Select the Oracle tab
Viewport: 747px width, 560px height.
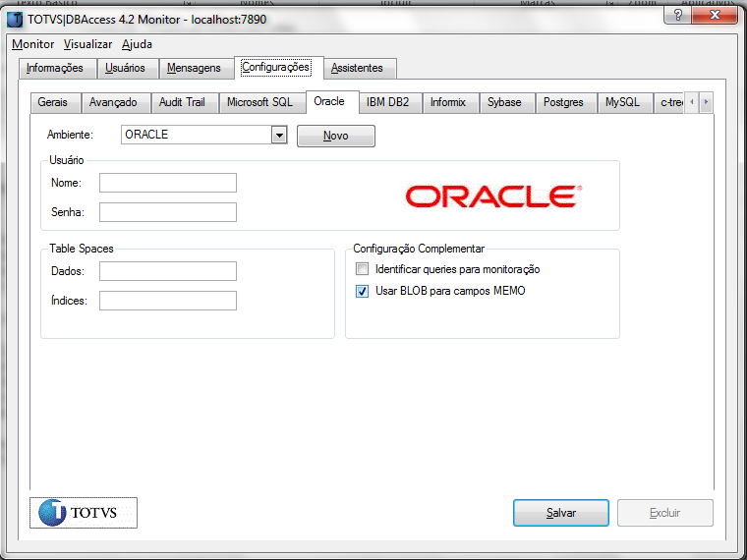tap(332, 101)
